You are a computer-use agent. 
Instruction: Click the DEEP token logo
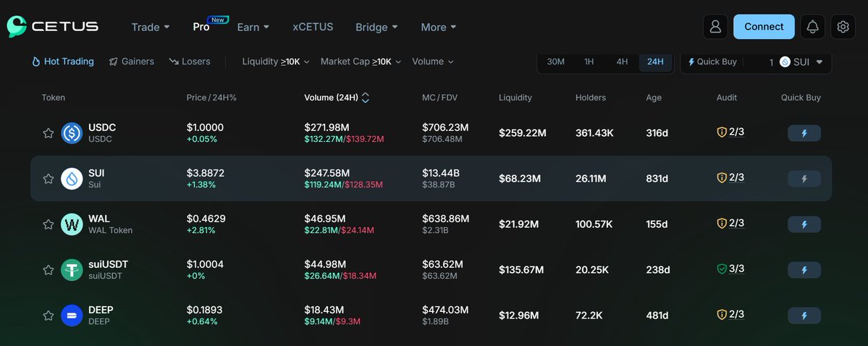coord(72,316)
